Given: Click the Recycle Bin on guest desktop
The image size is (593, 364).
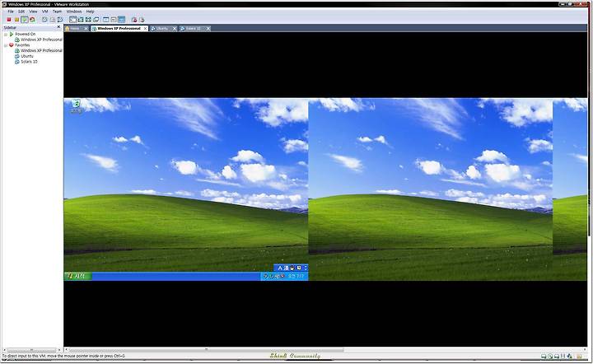Looking at the screenshot, I should (x=76, y=106).
